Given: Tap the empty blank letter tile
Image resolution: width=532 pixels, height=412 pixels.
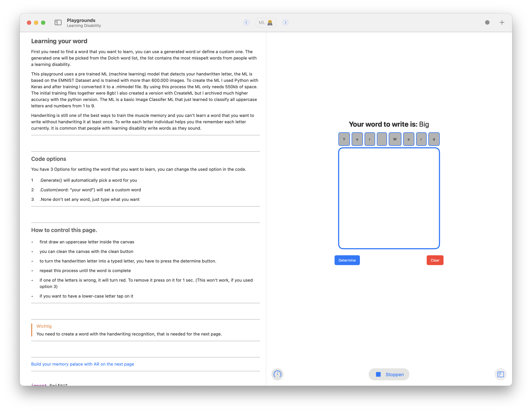Looking at the screenshot, I should click(x=381, y=139).
